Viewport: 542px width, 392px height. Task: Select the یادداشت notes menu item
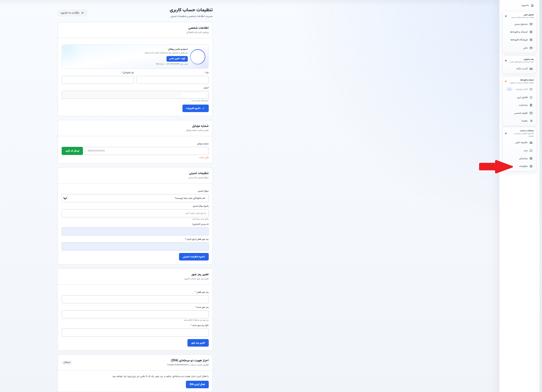[x=519, y=105]
